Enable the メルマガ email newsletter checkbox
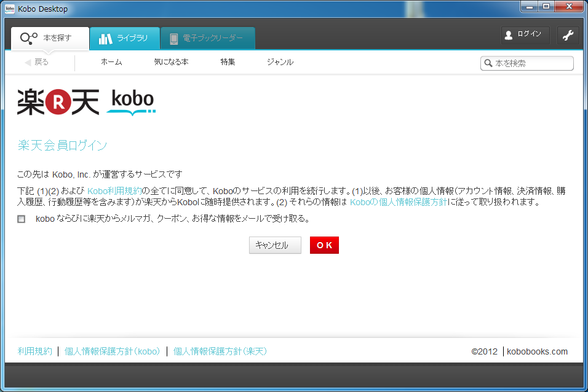This screenshot has width=588, height=392. (22, 219)
